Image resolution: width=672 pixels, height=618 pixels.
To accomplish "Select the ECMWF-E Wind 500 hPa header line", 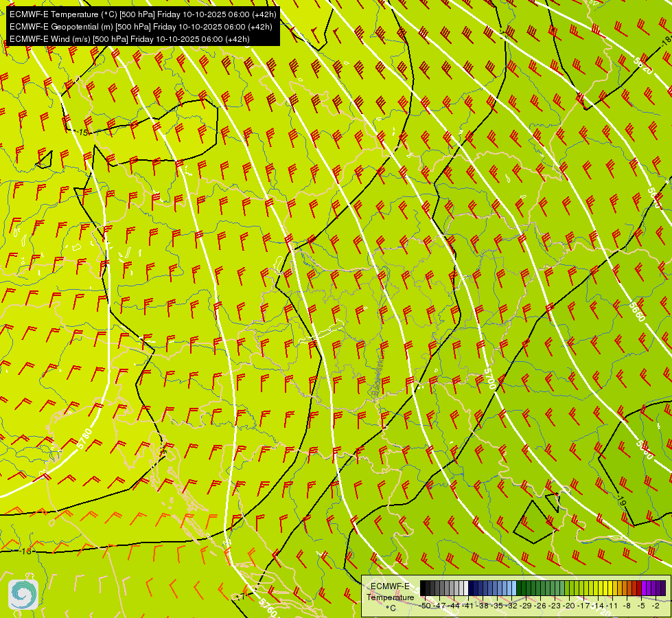I will (130, 39).
